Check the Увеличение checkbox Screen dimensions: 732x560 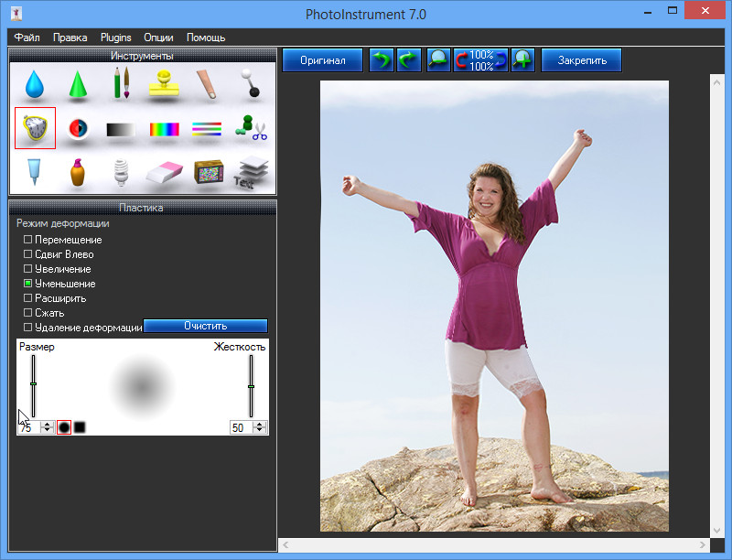tap(27, 269)
